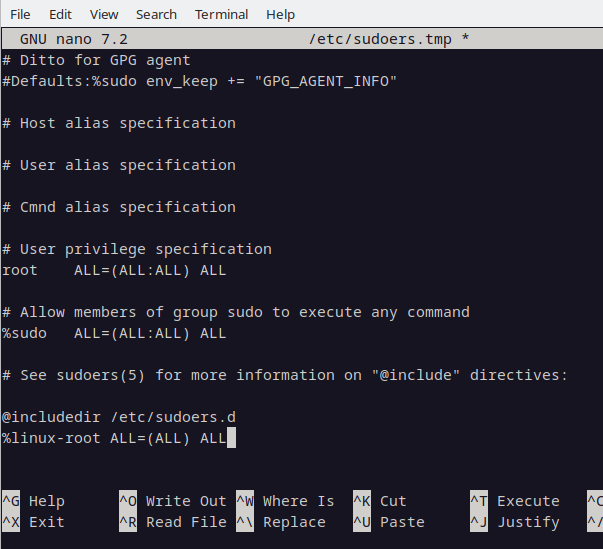Open the View menu
This screenshot has width=603, height=549.
tap(104, 15)
